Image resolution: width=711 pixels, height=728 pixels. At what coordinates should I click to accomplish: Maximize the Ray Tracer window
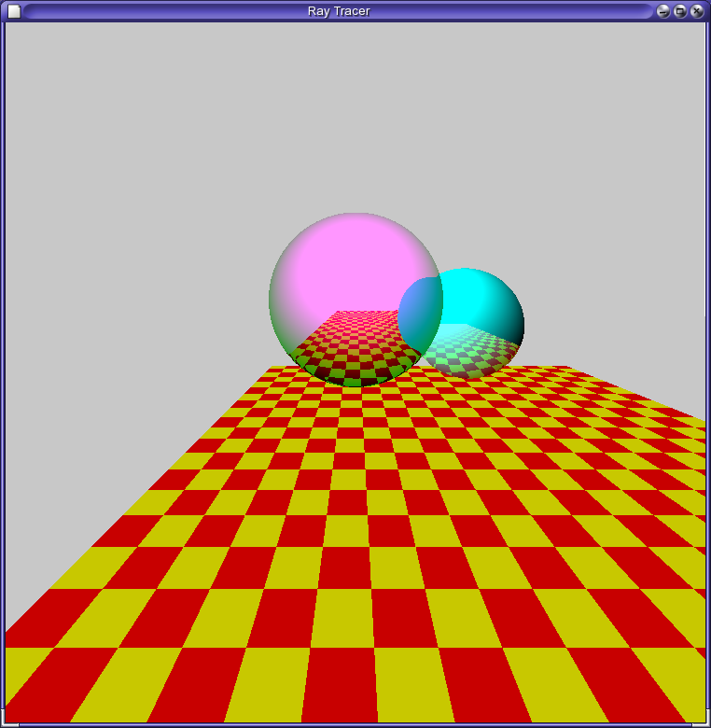tap(680, 11)
